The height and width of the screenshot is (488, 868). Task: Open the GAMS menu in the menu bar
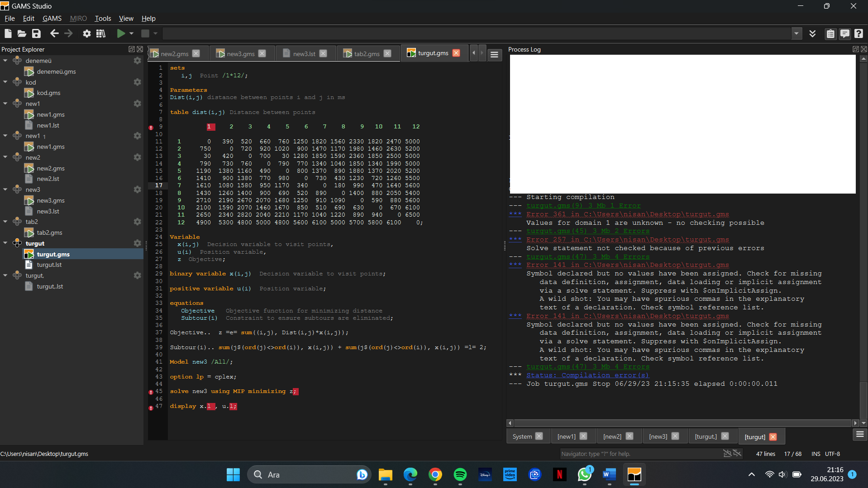coord(52,18)
